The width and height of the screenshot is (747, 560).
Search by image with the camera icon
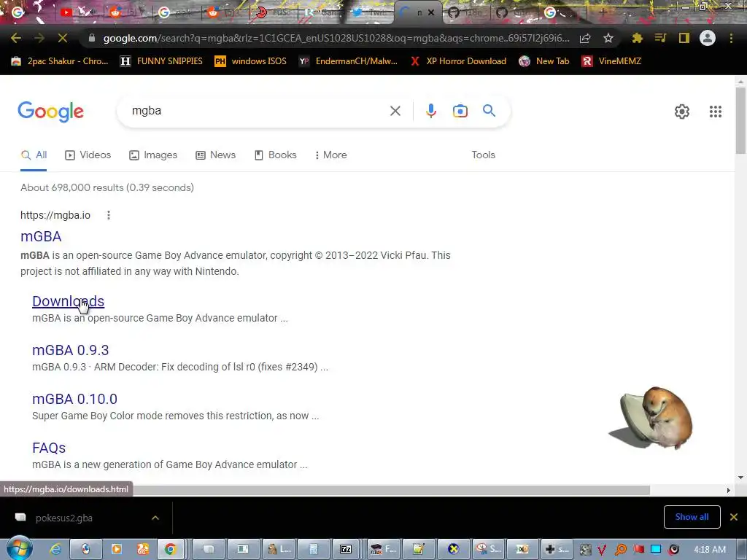pos(460,111)
